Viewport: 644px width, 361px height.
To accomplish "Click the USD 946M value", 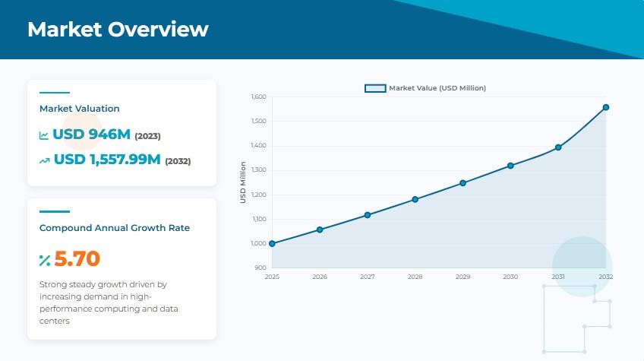I will tap(91, 134).
